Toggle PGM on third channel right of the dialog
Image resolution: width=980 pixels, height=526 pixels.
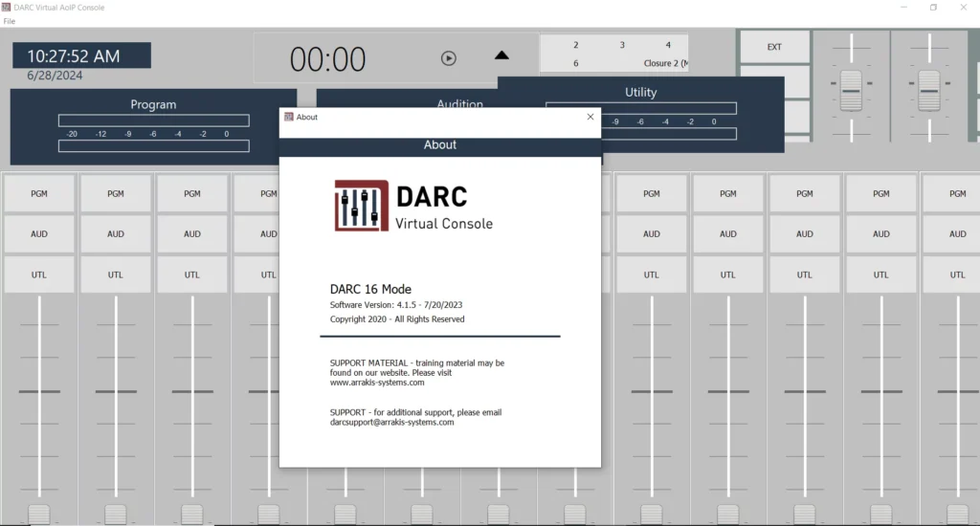coord(804,193)
